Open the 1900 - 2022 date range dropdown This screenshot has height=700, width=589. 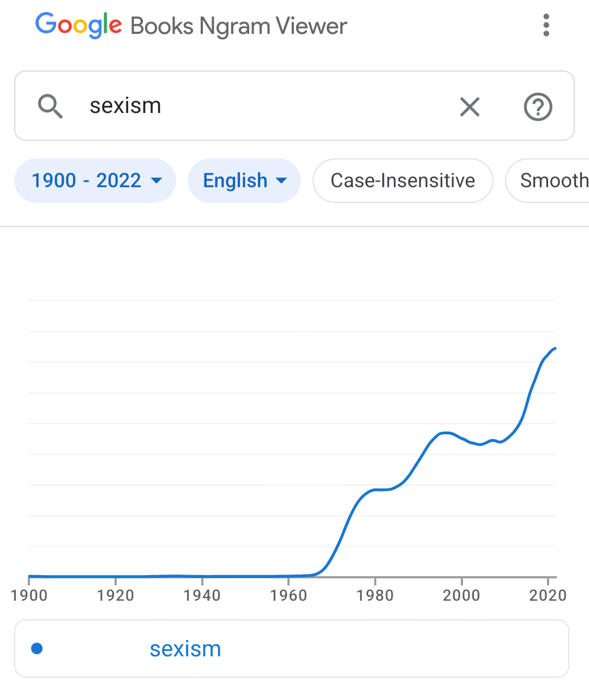[95, 181]
